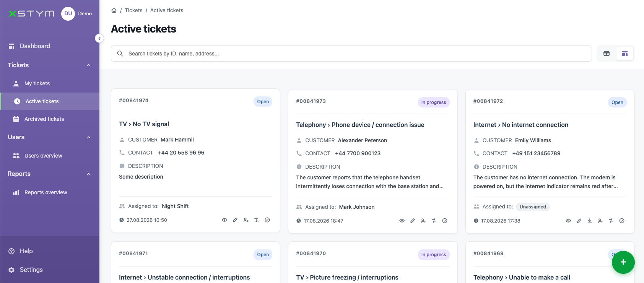Mark ticket #00841973 as resolved
This screenshot has width=644, height=283.
coord(445,221)
